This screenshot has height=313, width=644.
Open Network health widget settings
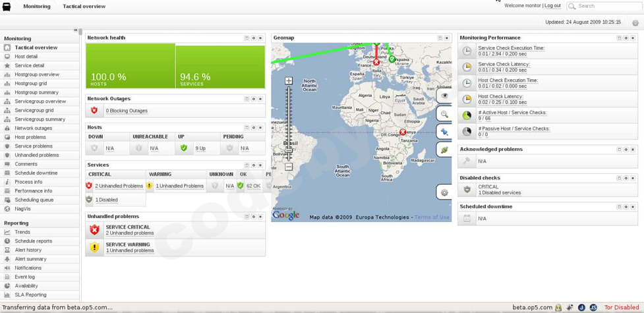253,38
